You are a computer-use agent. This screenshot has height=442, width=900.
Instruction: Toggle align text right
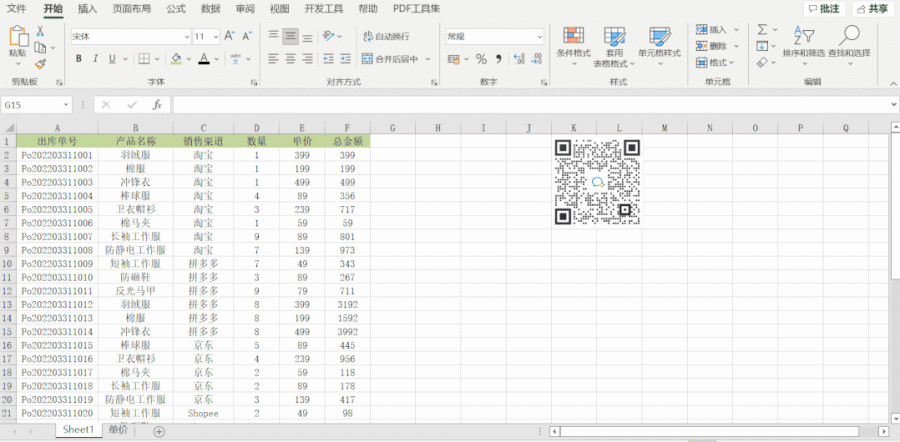308,59
